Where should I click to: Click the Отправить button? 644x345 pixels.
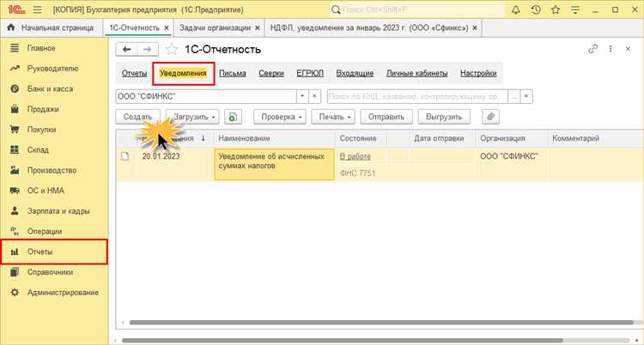[386, 117]
